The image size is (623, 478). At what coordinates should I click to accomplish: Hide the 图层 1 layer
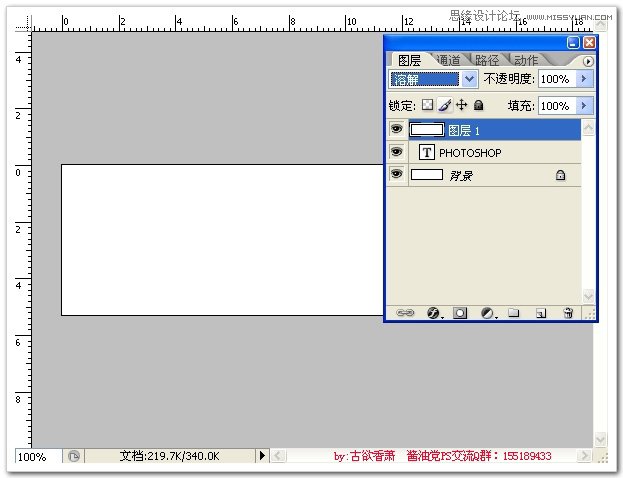coord(397,129)
